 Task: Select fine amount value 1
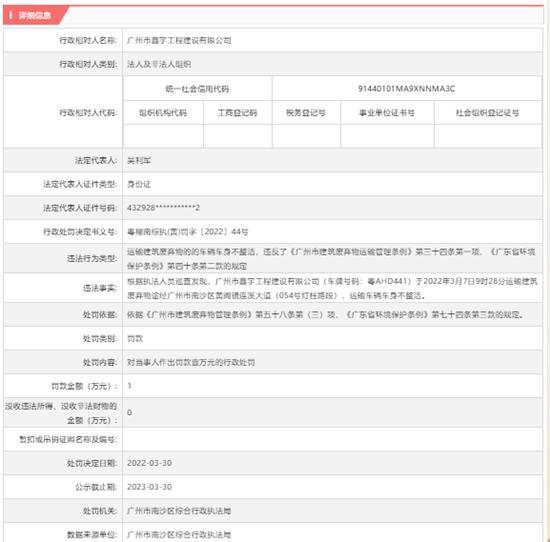tap(129, 386)
